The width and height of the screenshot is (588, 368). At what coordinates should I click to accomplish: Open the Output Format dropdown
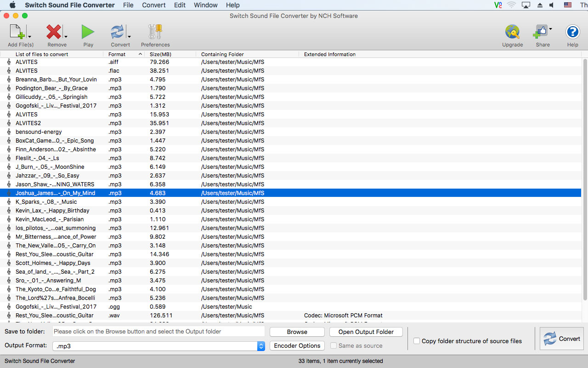pyautogui.click(x=159, y=346)
